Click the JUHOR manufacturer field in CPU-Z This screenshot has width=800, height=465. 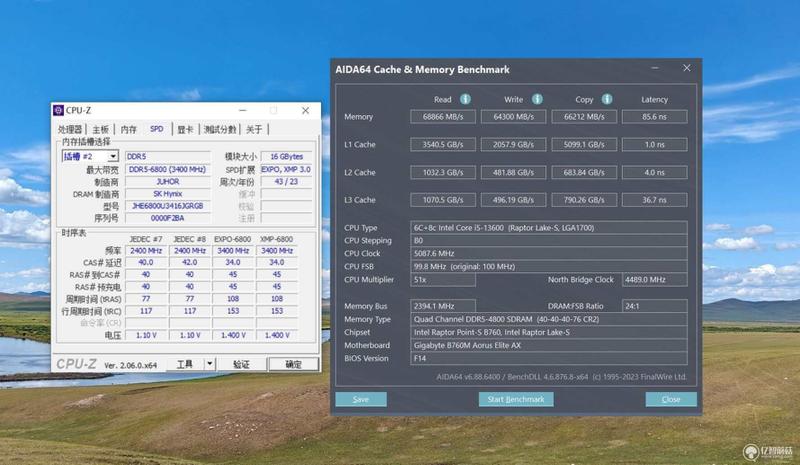tap(168, 181)
